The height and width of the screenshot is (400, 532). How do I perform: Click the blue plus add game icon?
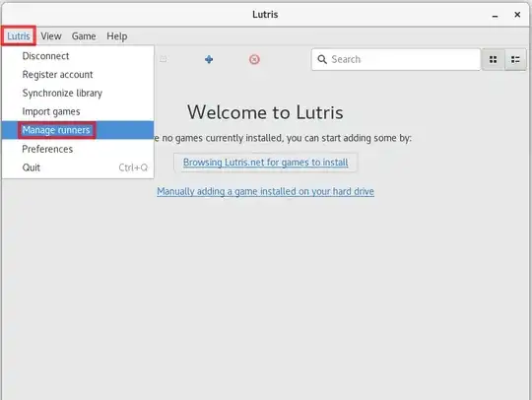tap(209, 60)
